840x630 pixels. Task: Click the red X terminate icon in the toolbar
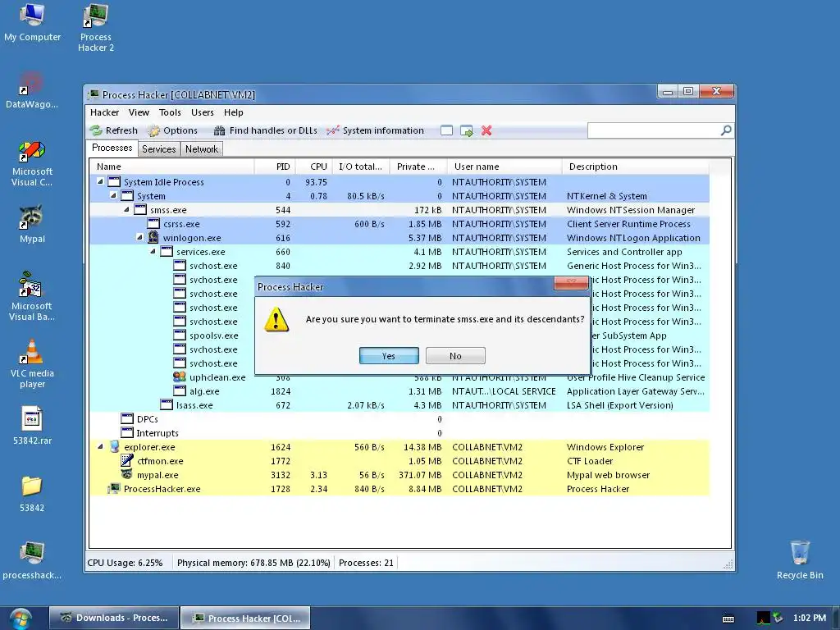486,130
